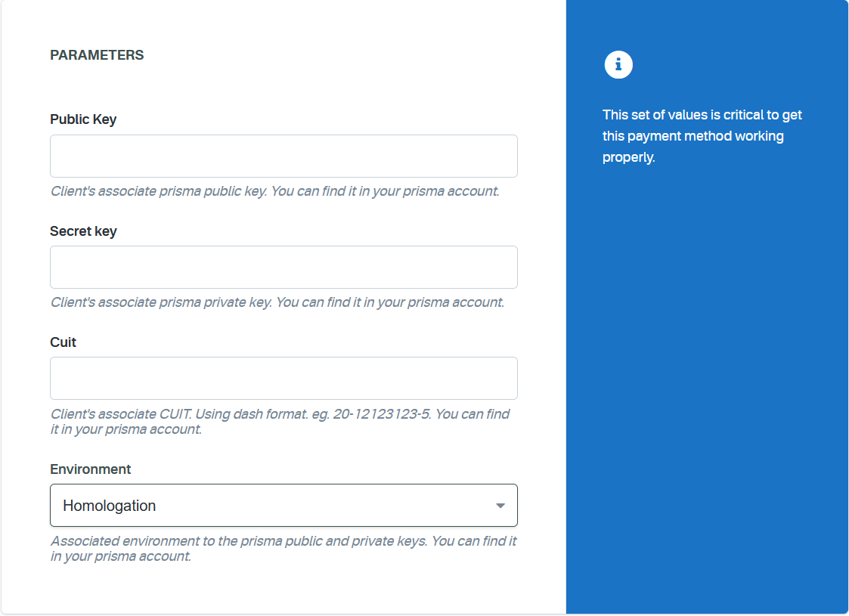Screen dimensions: 849x616
Task: Click the 'Environment' field label
Action: point(91,469)
